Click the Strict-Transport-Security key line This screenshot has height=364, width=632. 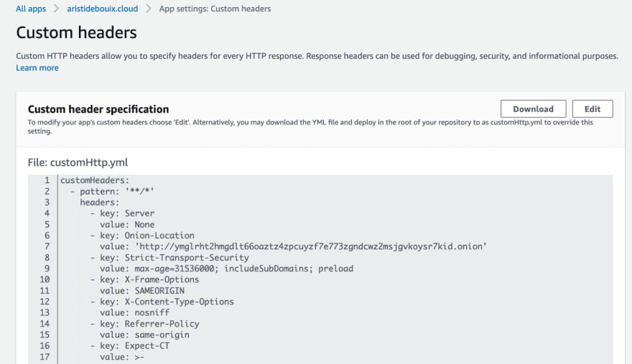(x=169, y=258)
